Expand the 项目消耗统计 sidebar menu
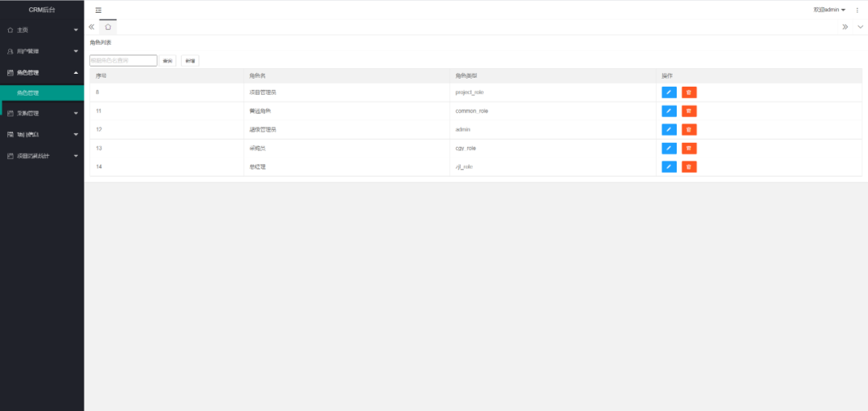The width and height of the screenshot is (868, 411). click(42, 156)
